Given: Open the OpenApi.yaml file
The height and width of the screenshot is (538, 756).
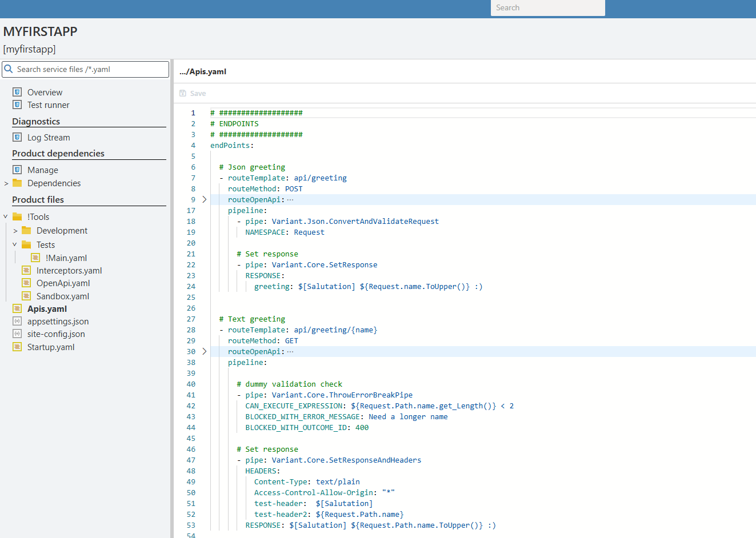Looking at the screenshot, I should coord(63,283).
